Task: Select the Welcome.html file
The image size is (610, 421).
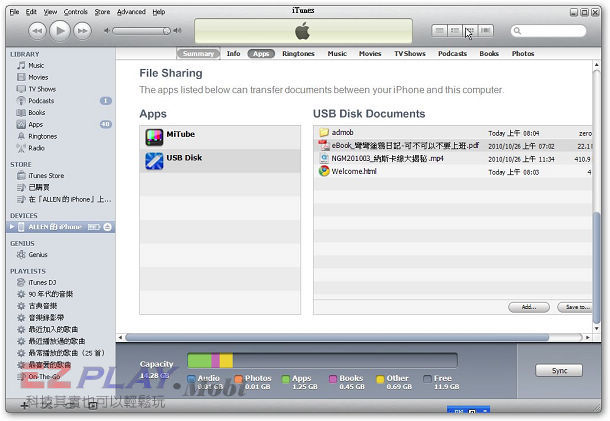Action: (x=452, y=171)
